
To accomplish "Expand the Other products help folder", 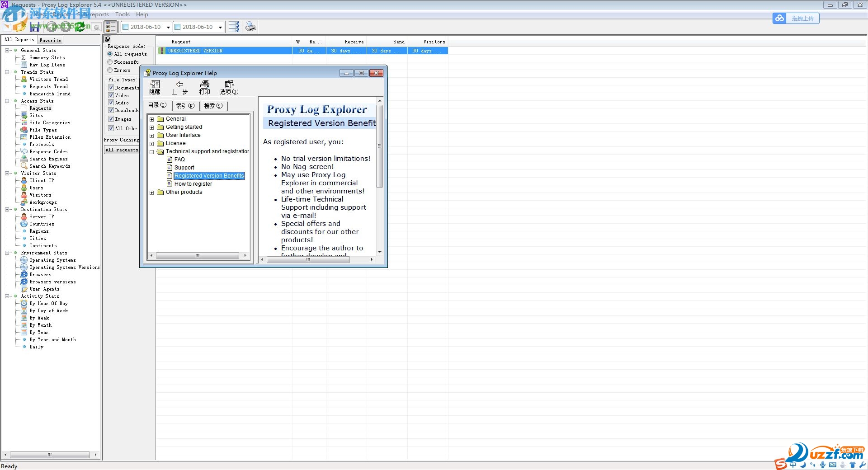I will [x=152, y=193].
